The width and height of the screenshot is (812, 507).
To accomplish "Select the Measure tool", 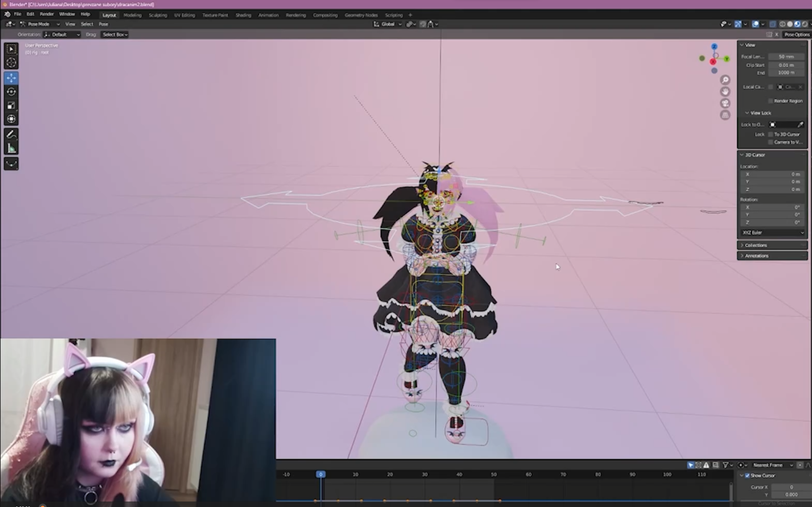I will point(11,148).
